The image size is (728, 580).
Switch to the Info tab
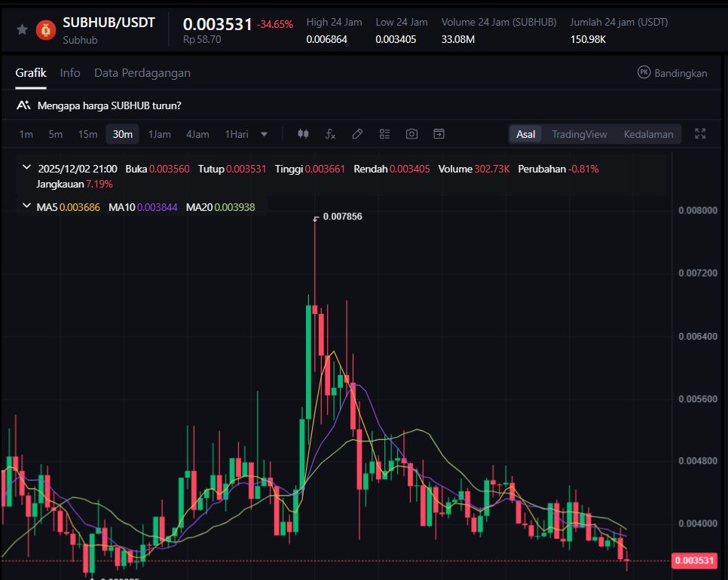[x=70, y=73]
